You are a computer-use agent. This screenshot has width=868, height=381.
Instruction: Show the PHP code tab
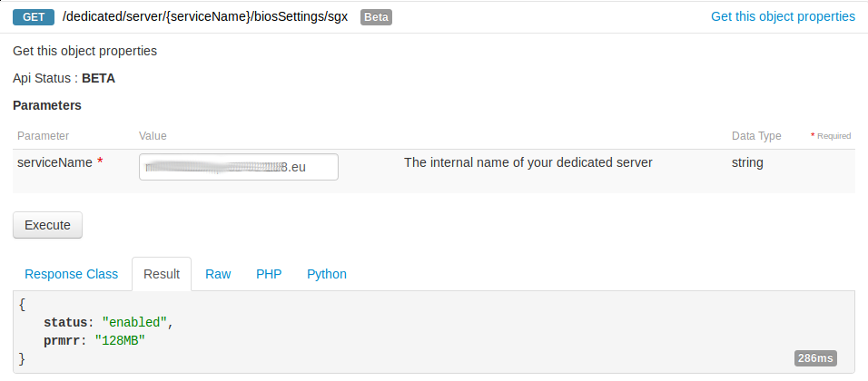coord(269,274)
